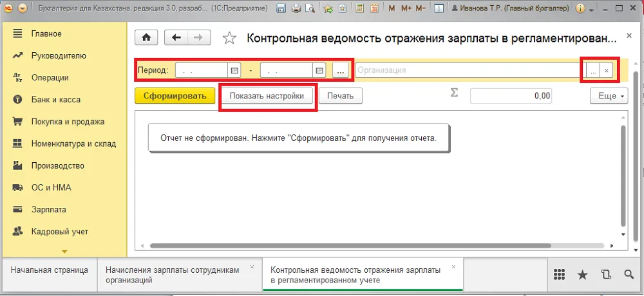Viewport: 644px width, 296px height.
Task: Click the period start date field
Action: 202,70
